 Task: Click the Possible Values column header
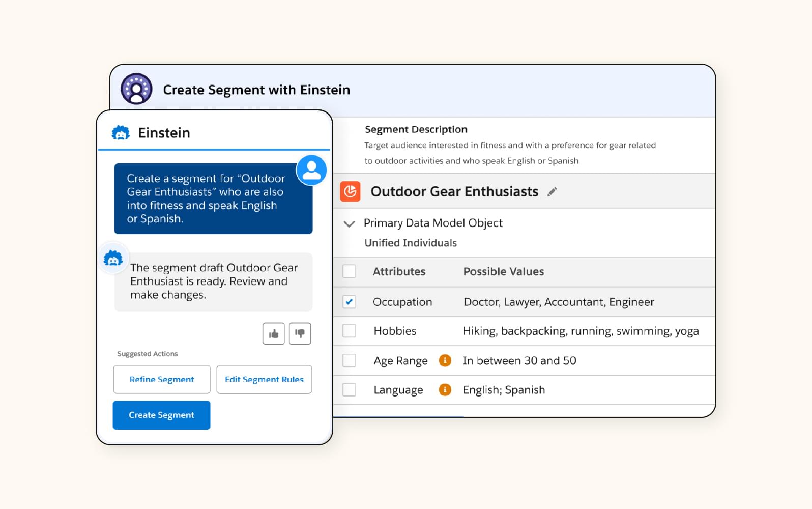(x=504, y=272)
